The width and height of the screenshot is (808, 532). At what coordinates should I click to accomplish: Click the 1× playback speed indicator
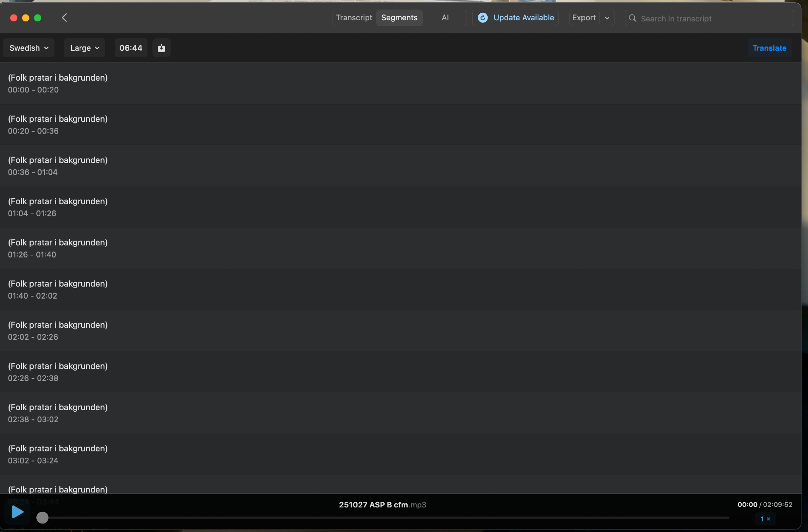point(765,519)
